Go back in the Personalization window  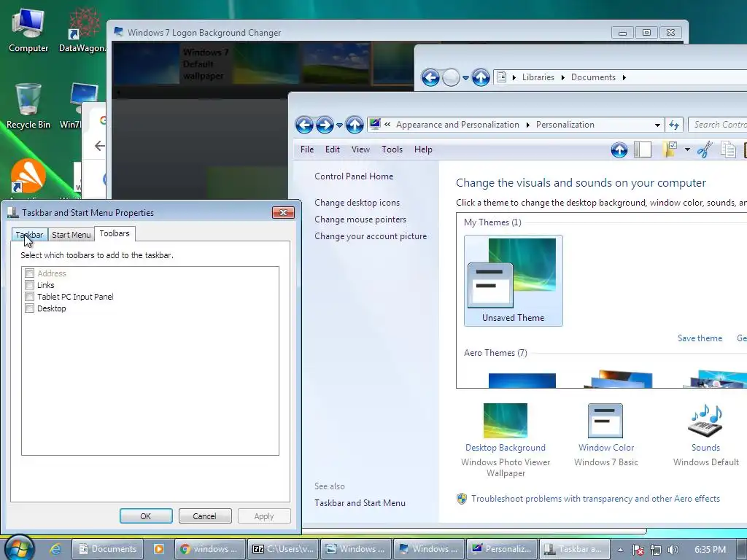[304, 125]
